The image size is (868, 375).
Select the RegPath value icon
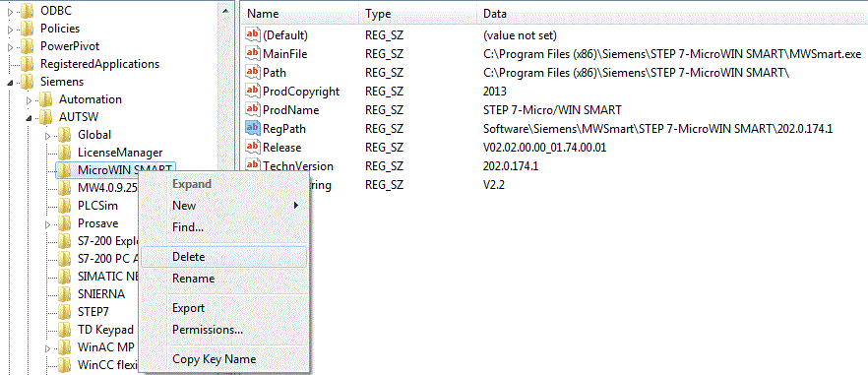(x=252, y=129)
